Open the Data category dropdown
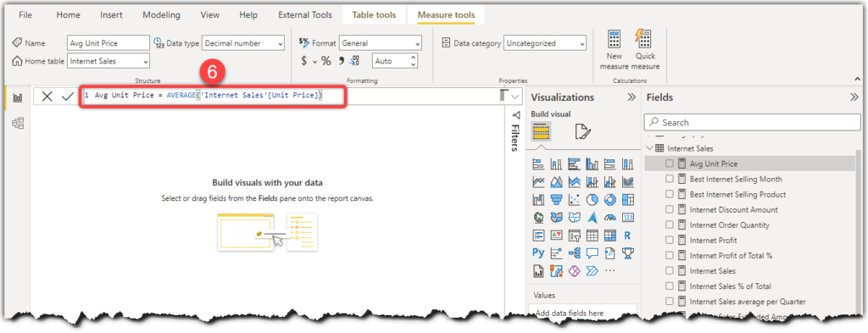Screen dimensions: 868x333 (x=545, y=43)
